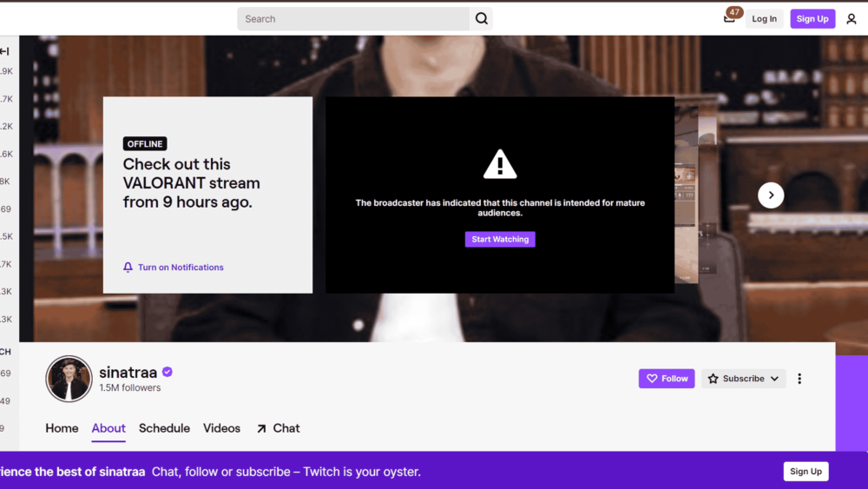Open the inbox with 47 notifications

point(730,18)
